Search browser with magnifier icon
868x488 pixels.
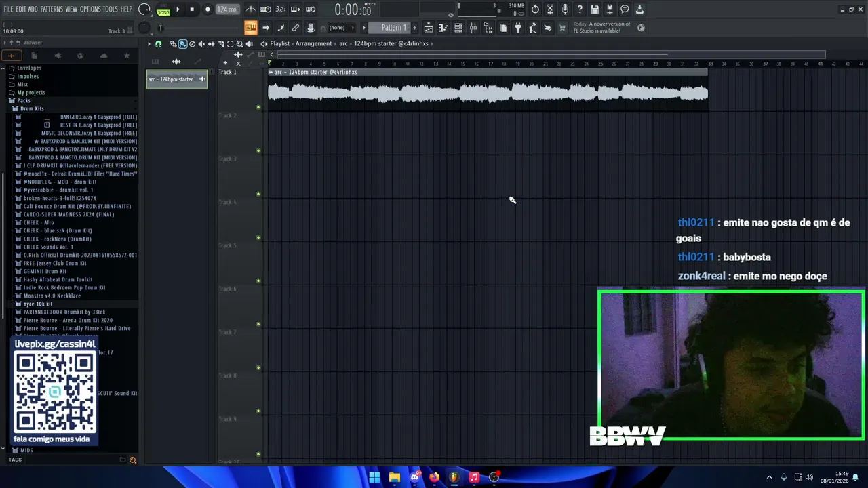point(133,460)
